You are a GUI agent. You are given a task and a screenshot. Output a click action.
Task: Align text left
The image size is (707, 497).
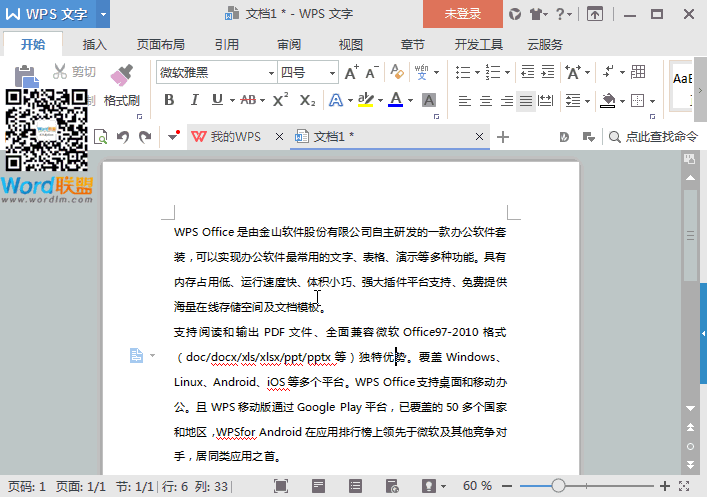[464, 101]
